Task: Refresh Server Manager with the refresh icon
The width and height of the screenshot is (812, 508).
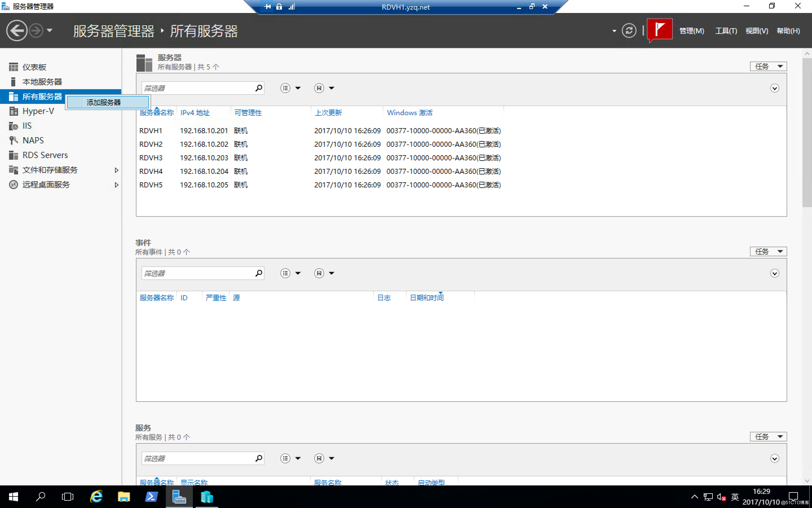Action: pos(629,30)
